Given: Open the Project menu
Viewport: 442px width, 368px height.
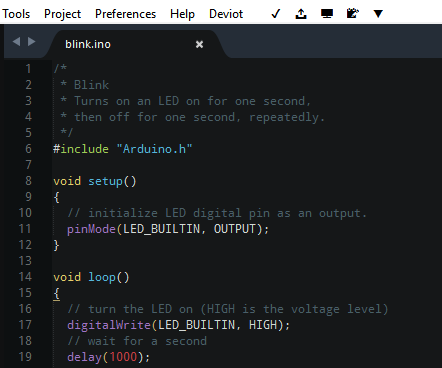Looking at the screenshot, I should pos(62,14).
